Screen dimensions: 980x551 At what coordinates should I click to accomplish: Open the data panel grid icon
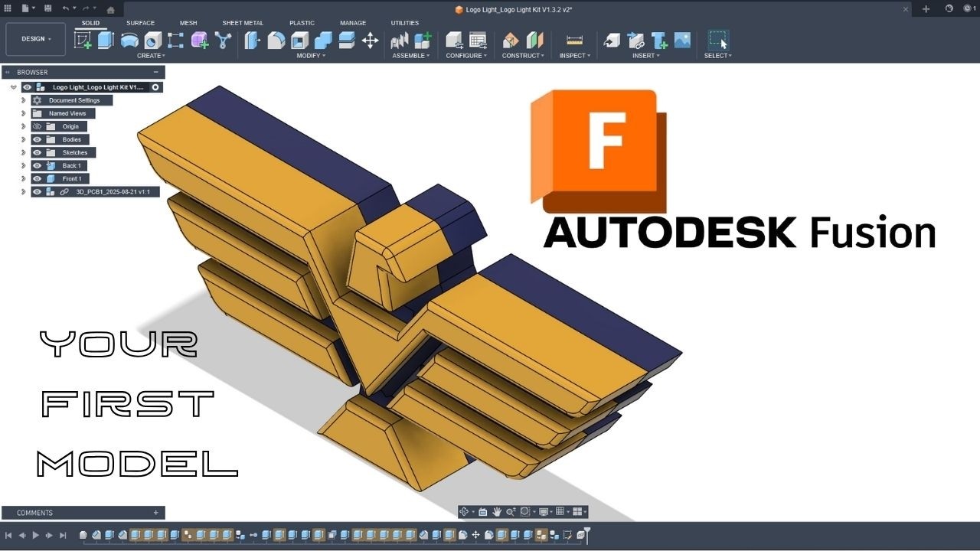8,8
